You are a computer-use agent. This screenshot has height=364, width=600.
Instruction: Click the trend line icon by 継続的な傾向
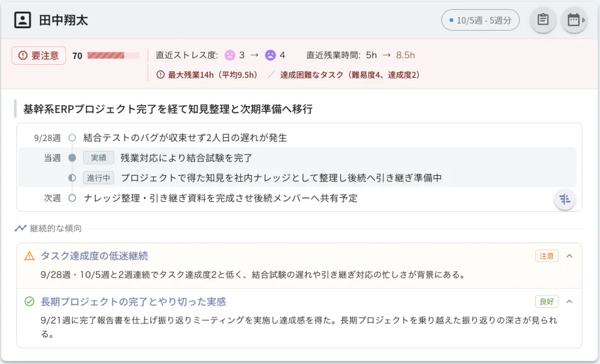coord(20,228)
